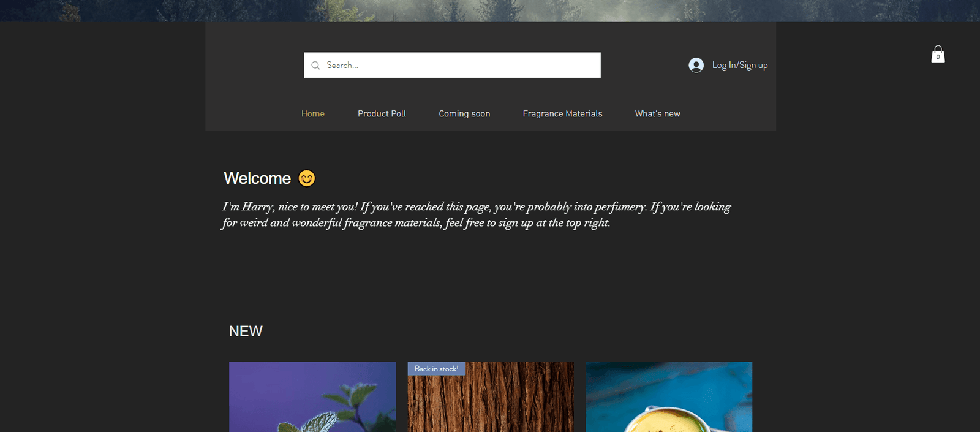Click the magnifier search icon
The height and width of the screenshot is (432, 980).
(x=315, y=66)
